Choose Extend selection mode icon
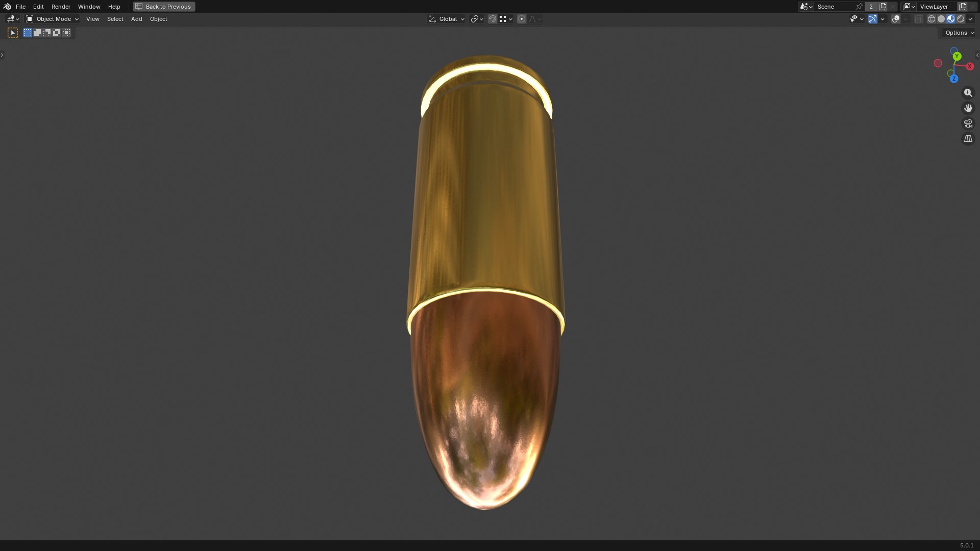 pyautogui.click(x=37, y=33)
